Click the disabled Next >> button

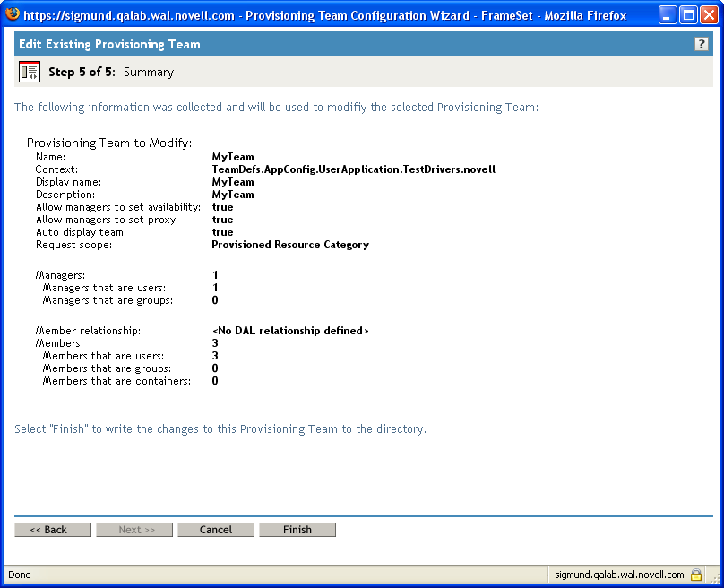pyautogui.click(x=134, y=530)
